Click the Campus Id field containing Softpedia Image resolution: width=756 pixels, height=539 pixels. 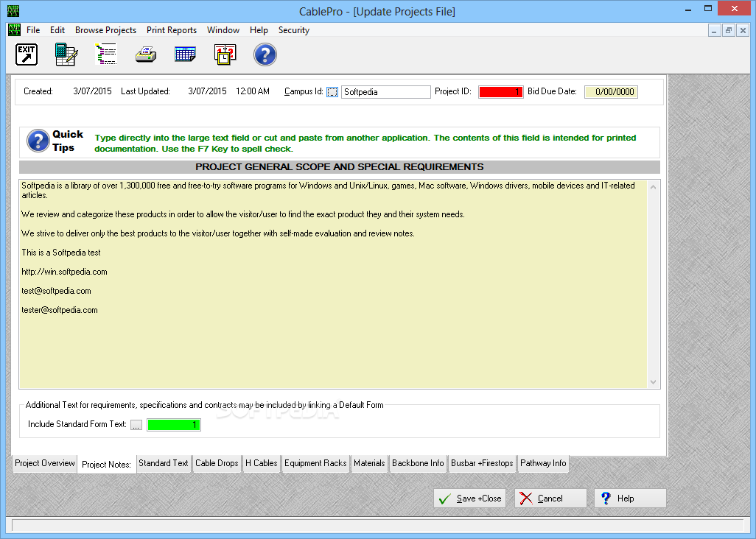(385, 92)
